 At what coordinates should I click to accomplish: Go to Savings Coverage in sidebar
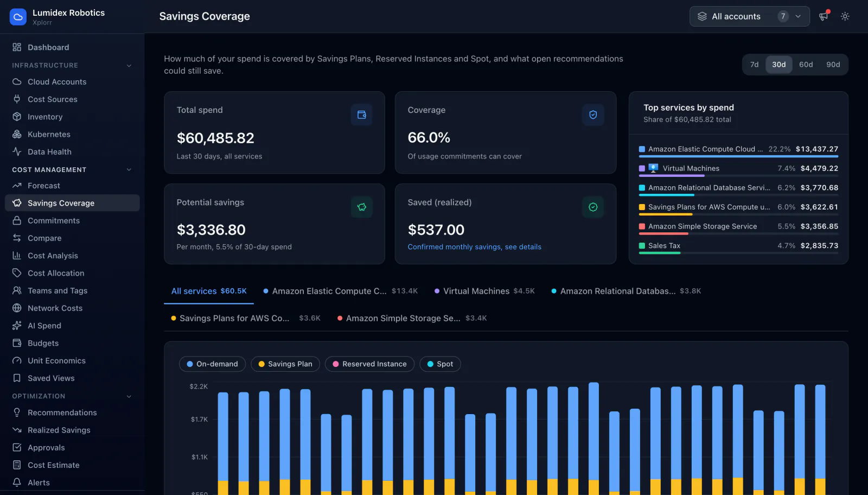click(x=72, y=203)
